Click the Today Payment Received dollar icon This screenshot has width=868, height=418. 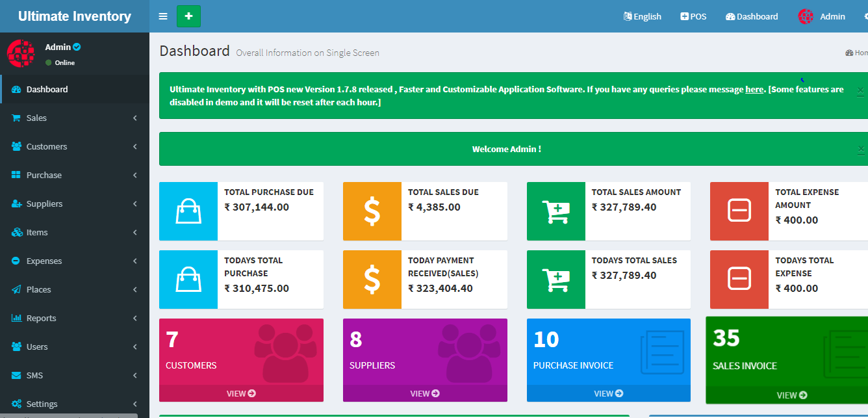[372, 279]
